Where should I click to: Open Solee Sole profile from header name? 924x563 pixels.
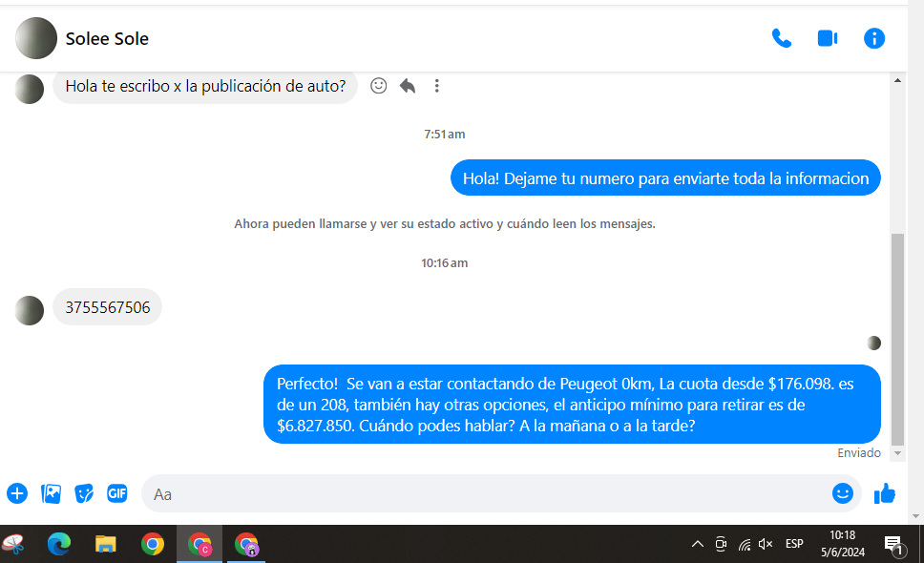click(x=107, y=39)
